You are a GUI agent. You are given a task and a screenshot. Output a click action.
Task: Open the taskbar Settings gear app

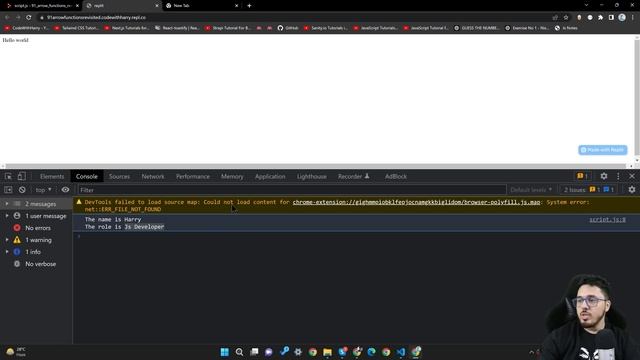click(x=298, y=352)
